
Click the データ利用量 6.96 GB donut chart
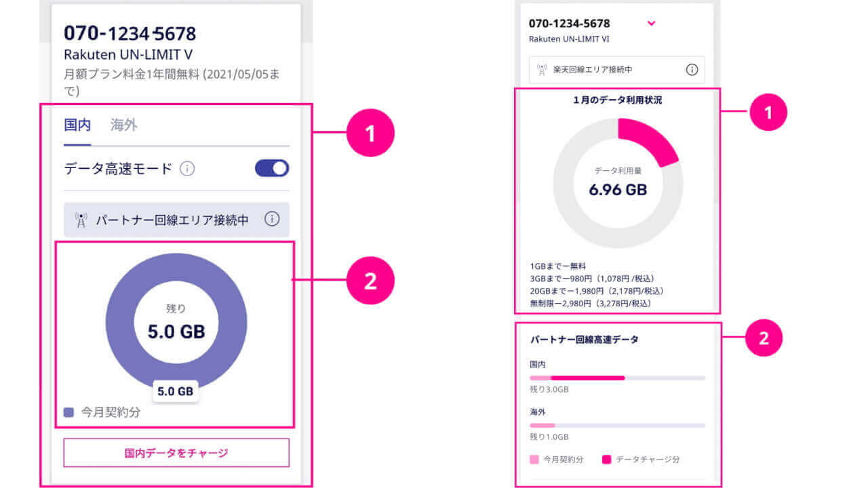click(618, 183)
